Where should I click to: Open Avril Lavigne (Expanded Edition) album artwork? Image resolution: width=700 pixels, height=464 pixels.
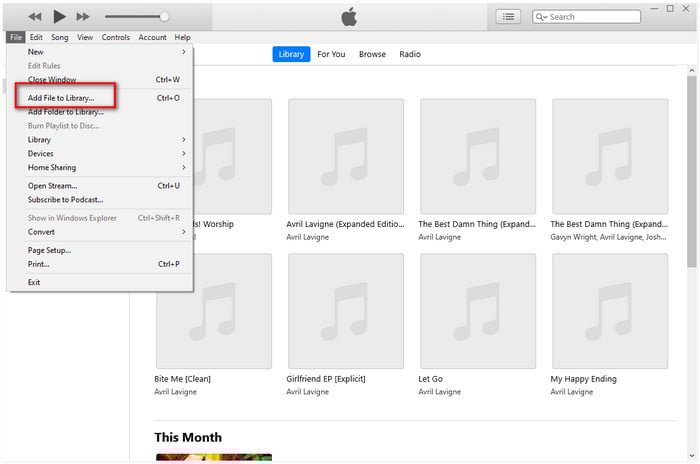(x=346, y=156)
